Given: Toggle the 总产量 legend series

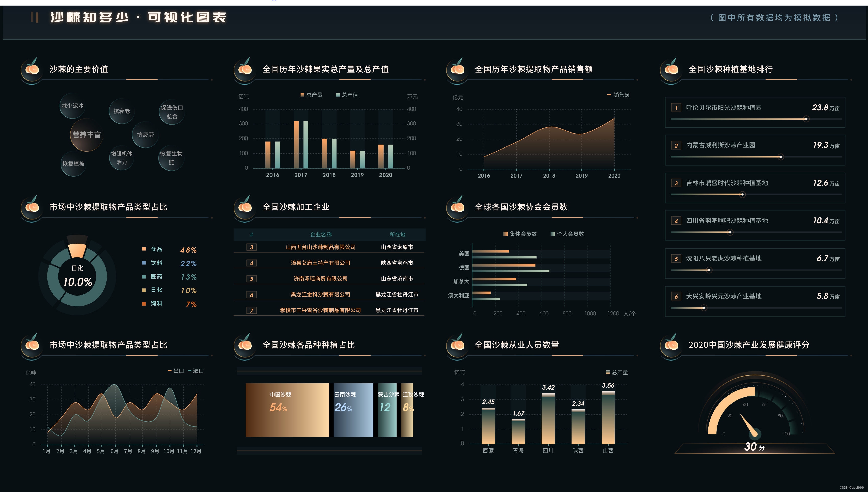Looking at the screenshot, I should [311, 95].
